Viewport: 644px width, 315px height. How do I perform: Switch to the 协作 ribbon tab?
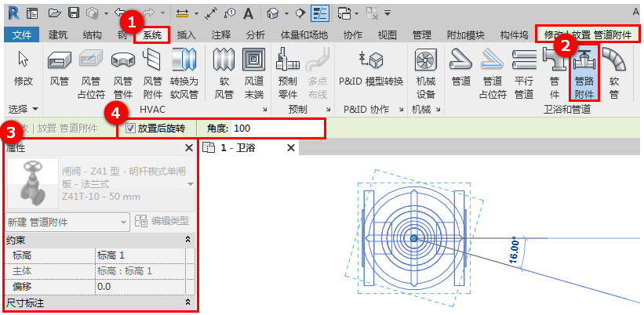pyautogui.click(x=353, y=34)
